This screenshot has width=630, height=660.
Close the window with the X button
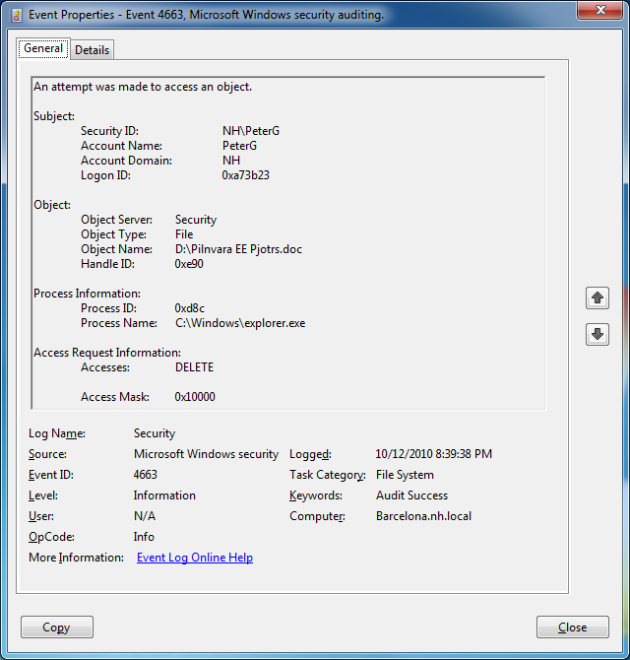coord(600,10)
